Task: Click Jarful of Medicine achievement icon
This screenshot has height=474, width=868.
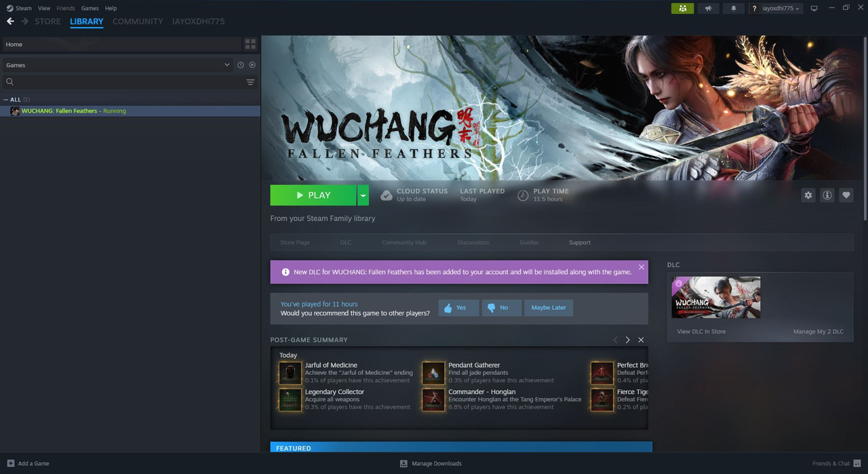Action: point(290,373)
